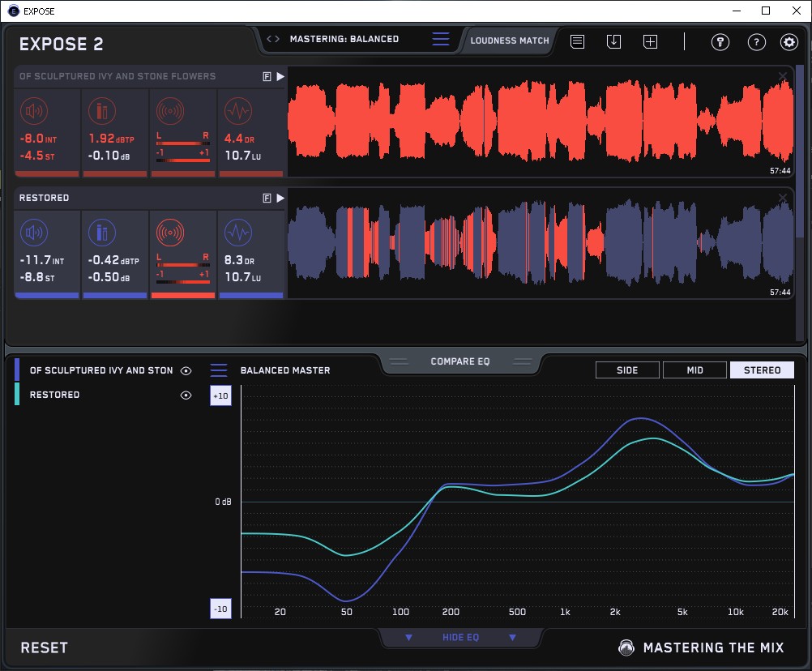Screen dimensions: 812x671
Task: Click the stereo phase icon in the RESTORED track
Action: (170, 233)
